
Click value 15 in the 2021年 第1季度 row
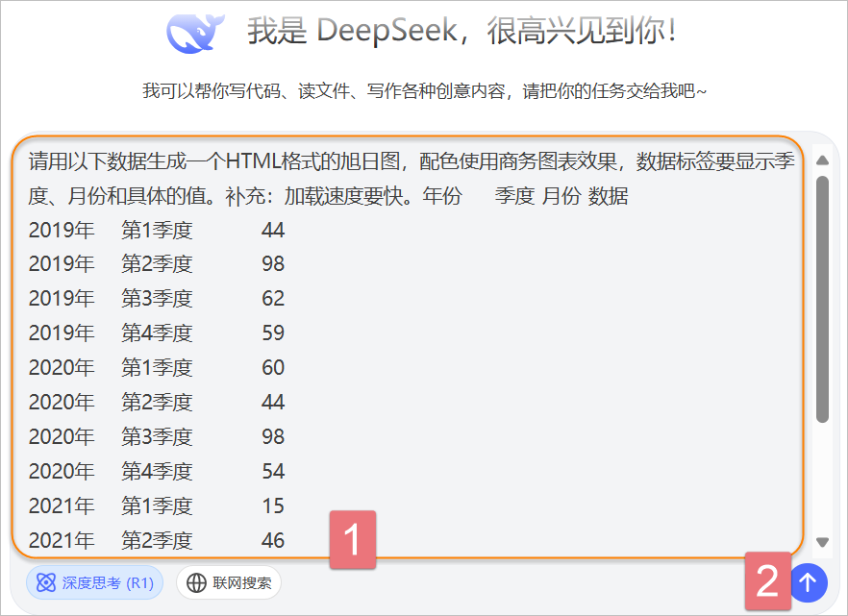coord(273,506)
